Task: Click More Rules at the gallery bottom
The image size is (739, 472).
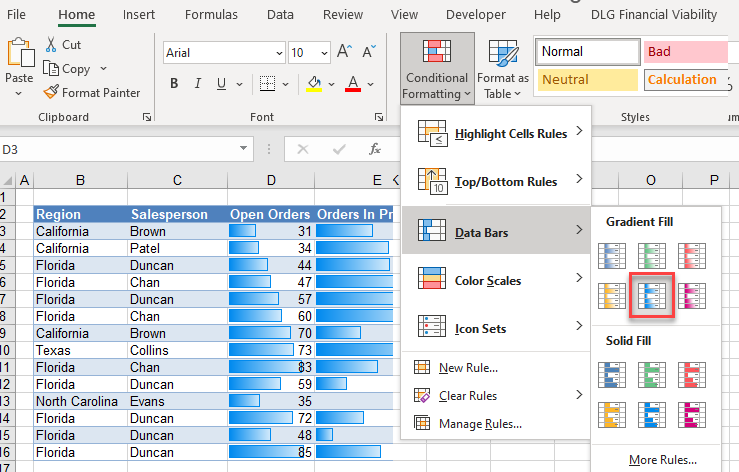Action: coord(662,459)
